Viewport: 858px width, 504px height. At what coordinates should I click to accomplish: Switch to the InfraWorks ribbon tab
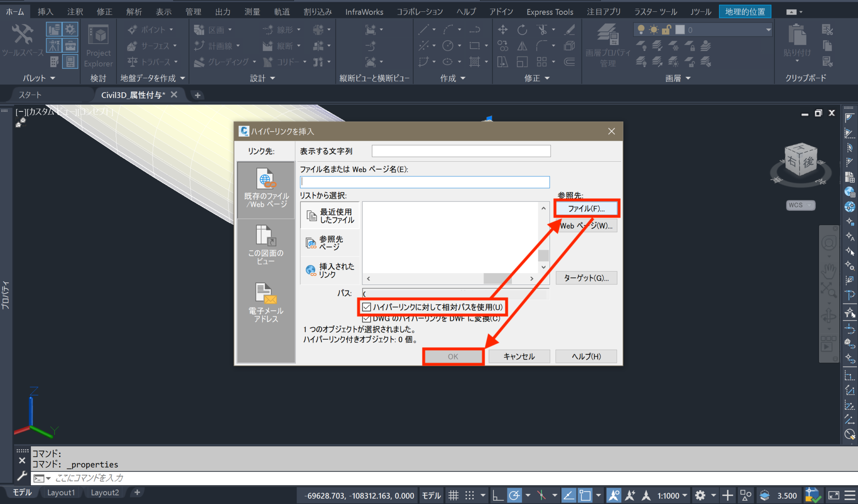click(364, 11)
